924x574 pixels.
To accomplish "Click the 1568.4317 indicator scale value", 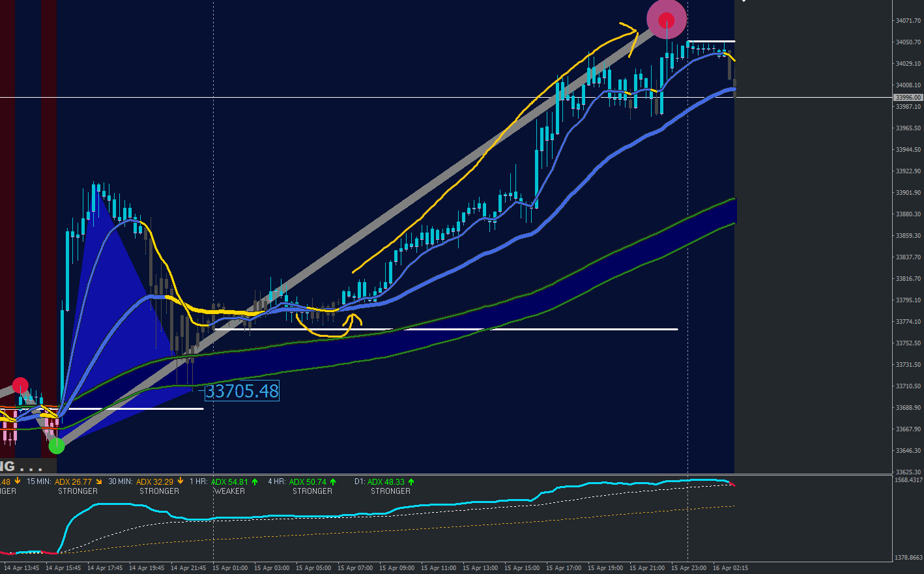I will point(908,480).
